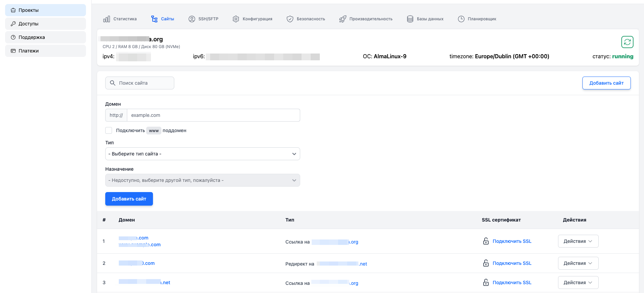Image resolution: width=644 pixels, height=293 pixels.
Task: Go to Проекты in the sidebar
Action: (45, 10)
